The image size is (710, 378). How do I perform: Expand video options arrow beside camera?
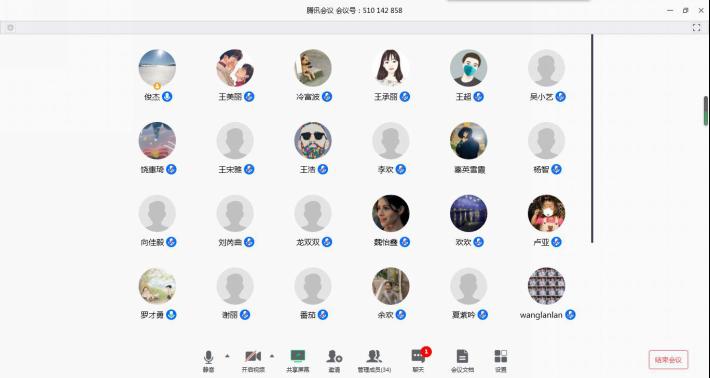click(x=272, y=356)
